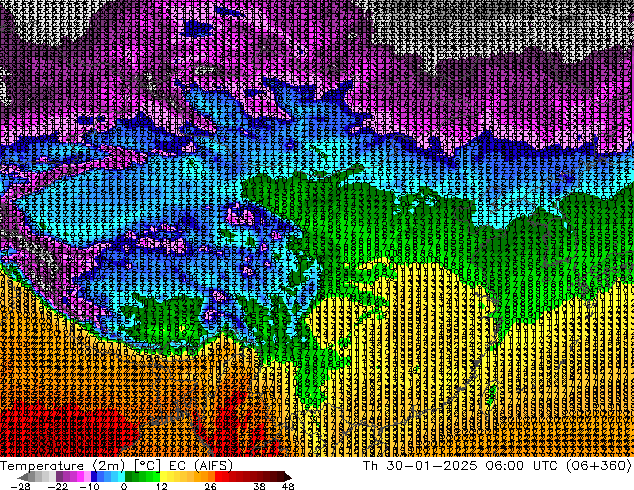Click the bright yellow legend swatch above 12
The image size is (634, 490).
[x=163, y=477]
